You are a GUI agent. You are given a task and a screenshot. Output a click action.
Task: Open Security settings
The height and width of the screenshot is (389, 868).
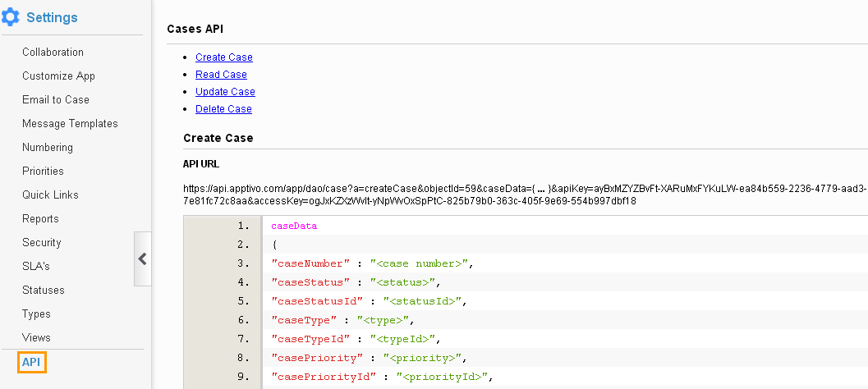[x=42, y=242]
